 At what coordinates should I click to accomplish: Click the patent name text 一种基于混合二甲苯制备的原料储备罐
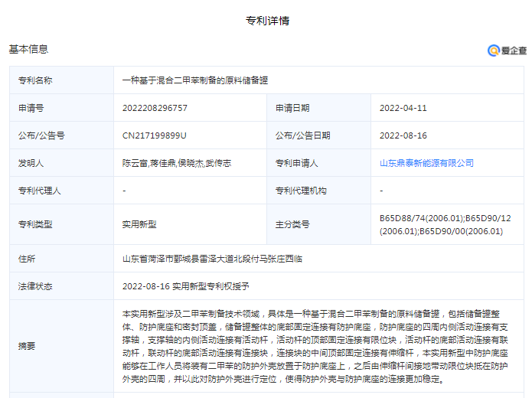coord(194,80)
